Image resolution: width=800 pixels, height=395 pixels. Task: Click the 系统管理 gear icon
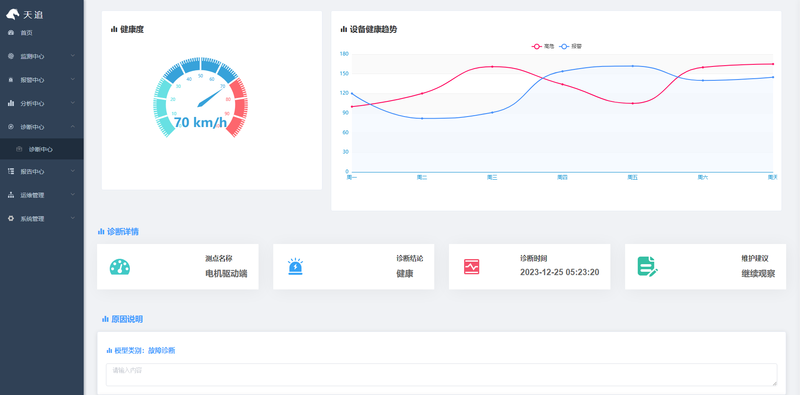[11, 218]
